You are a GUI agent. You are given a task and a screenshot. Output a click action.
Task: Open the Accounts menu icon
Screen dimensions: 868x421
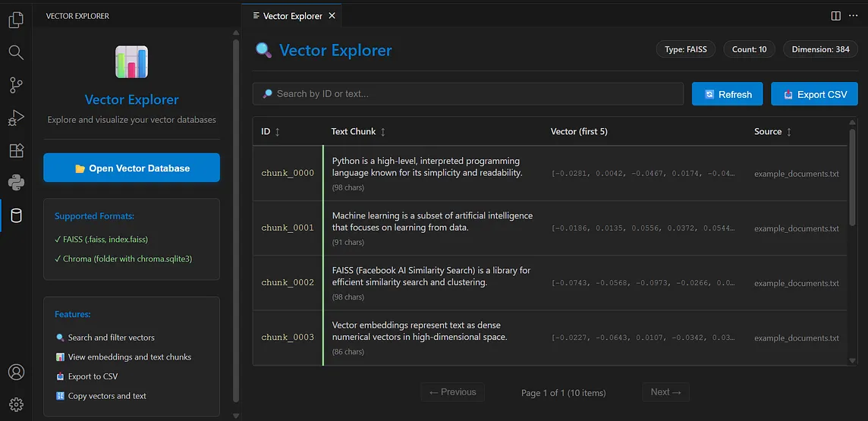click(x=16, y=372)
